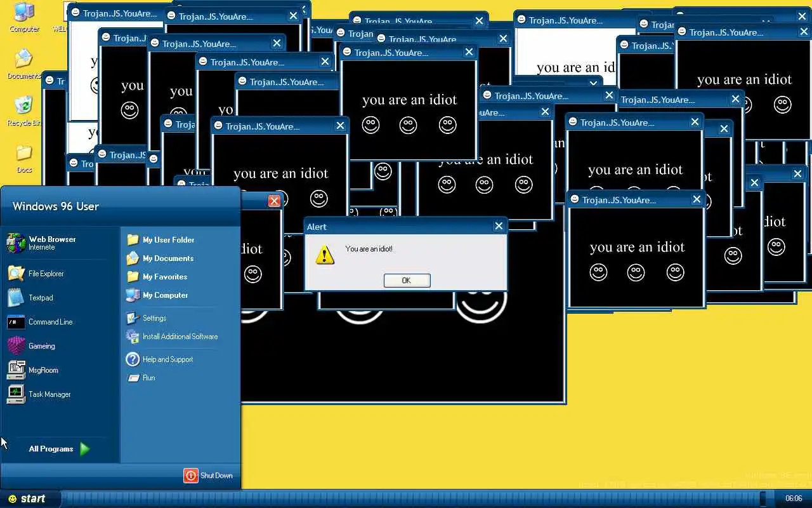Click the My Computer icon in start menu

pyautogui.click(x=133, y=295)
